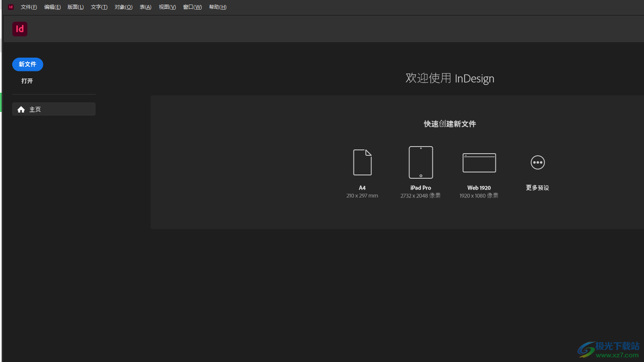Select the Web 1920 preset icon
This screenshot has height=362, width=644.
479,163
